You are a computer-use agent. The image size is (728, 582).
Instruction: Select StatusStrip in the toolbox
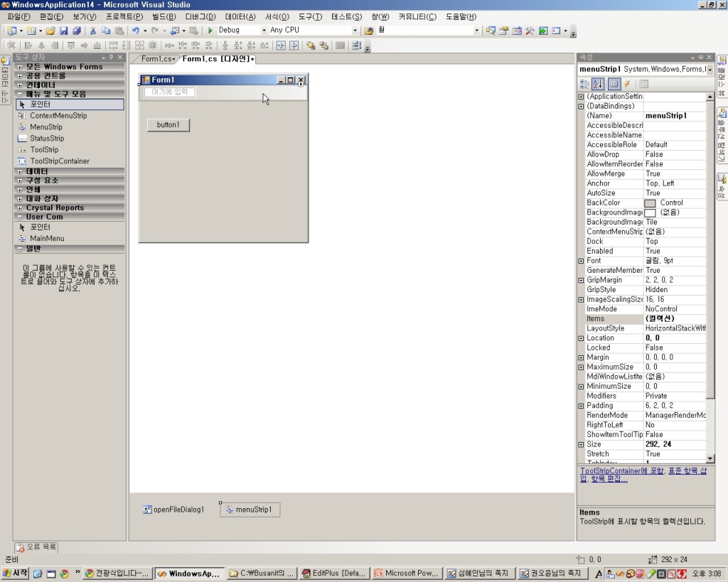[x=47, y=139]
